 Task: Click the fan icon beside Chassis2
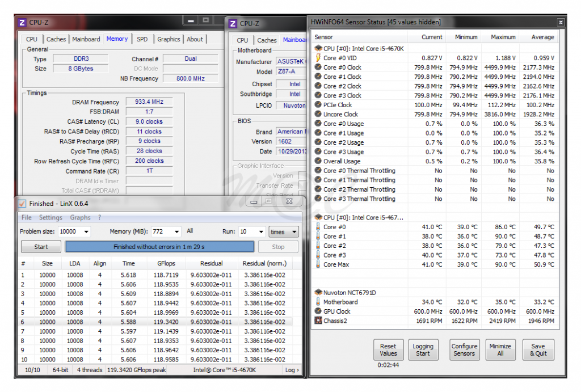pyautogui.click(x=318, y=321)
